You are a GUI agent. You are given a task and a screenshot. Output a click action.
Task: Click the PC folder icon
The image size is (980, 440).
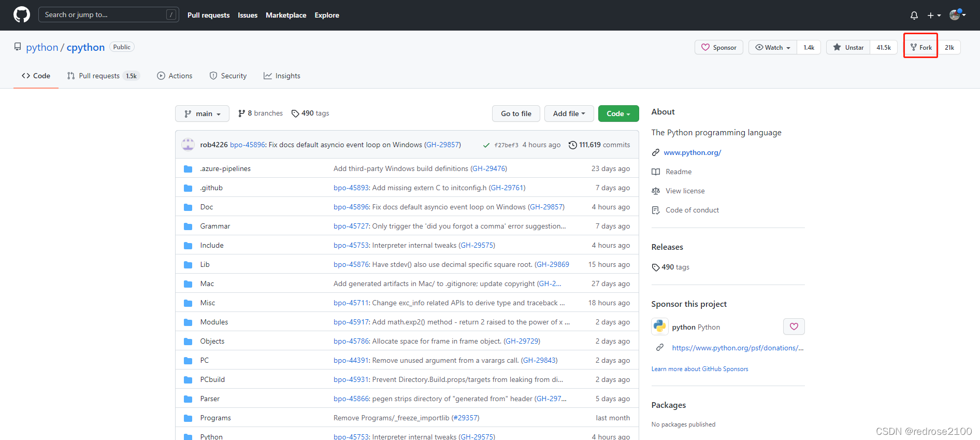point(188,361)
